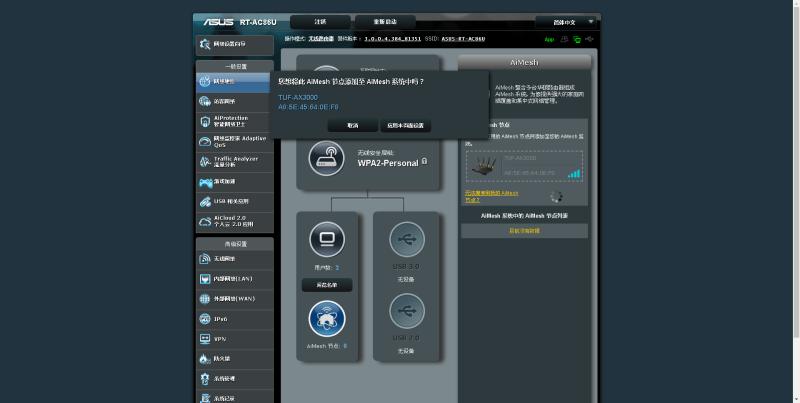The width and height of the screenshot is (800, 403).
Task: Click TUF-AX3000 text in the dialog
Action: [298, 97]
